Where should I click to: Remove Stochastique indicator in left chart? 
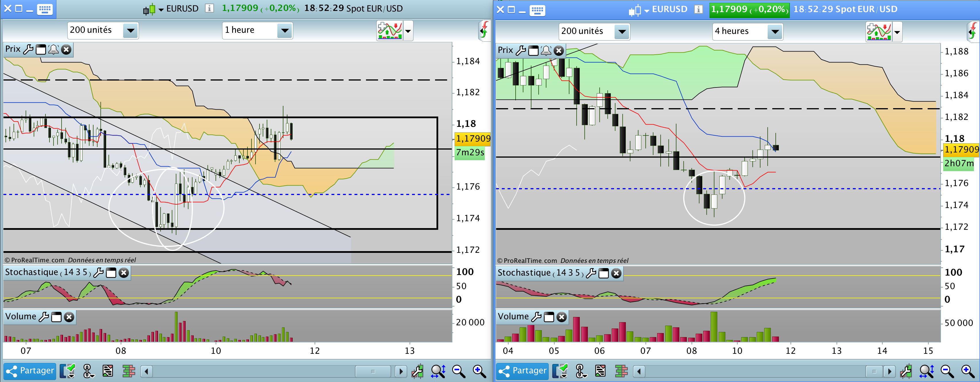coord(124,273)
